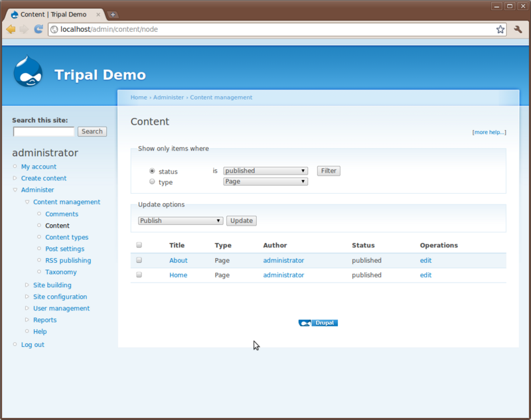
Task: Open Post settings menu item
Action: (64, 249)
